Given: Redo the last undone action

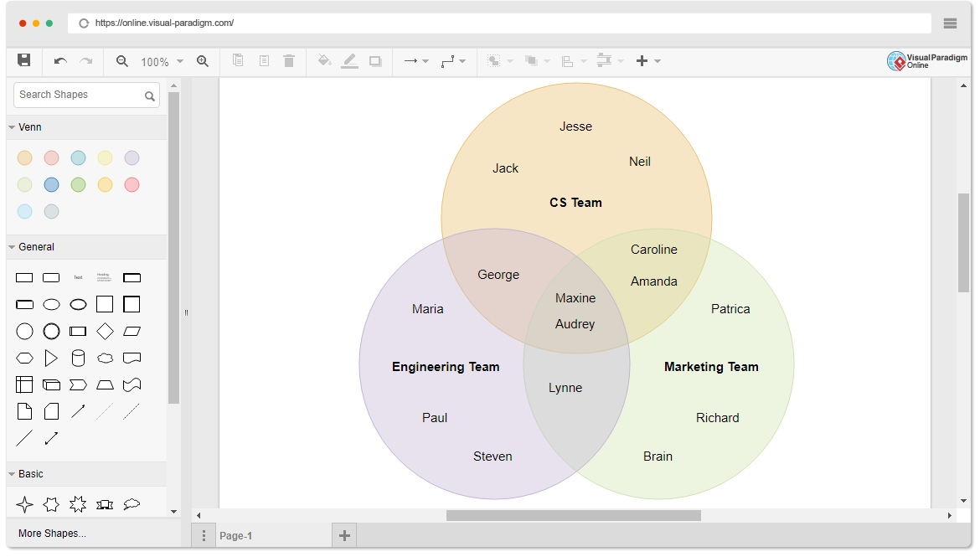Looking at the screenshot, I should (86, 60).
